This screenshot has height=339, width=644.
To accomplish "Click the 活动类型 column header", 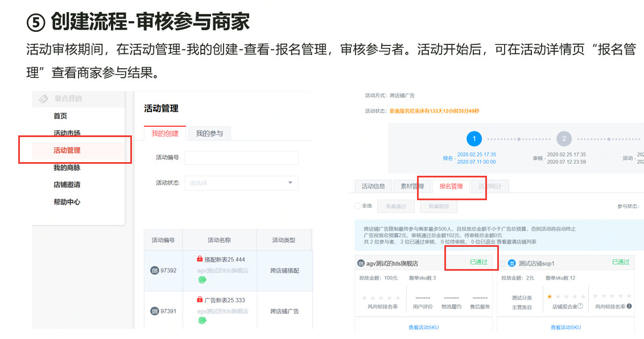I will click(x=284, y=240).
